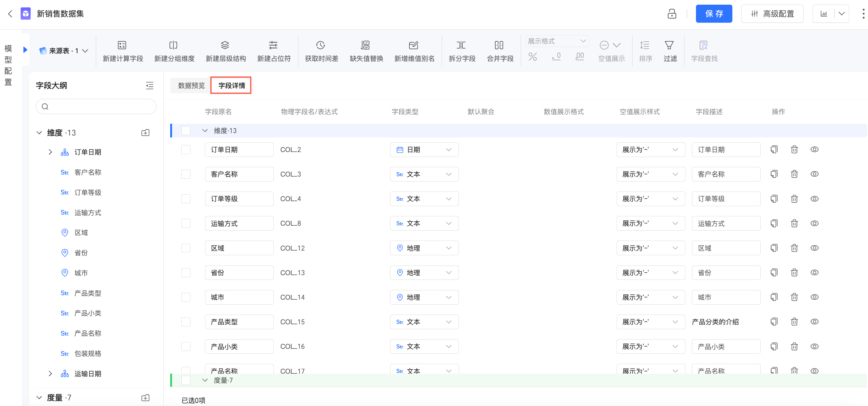Collapse the field outline panel icon

pyautogui.click(x=150, y=85)
